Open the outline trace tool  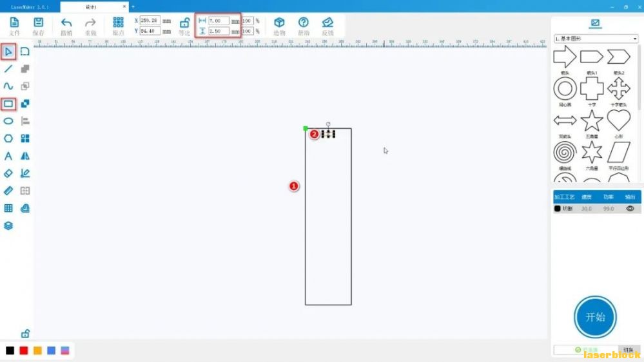pyautogui.click(x=25, y=173)
